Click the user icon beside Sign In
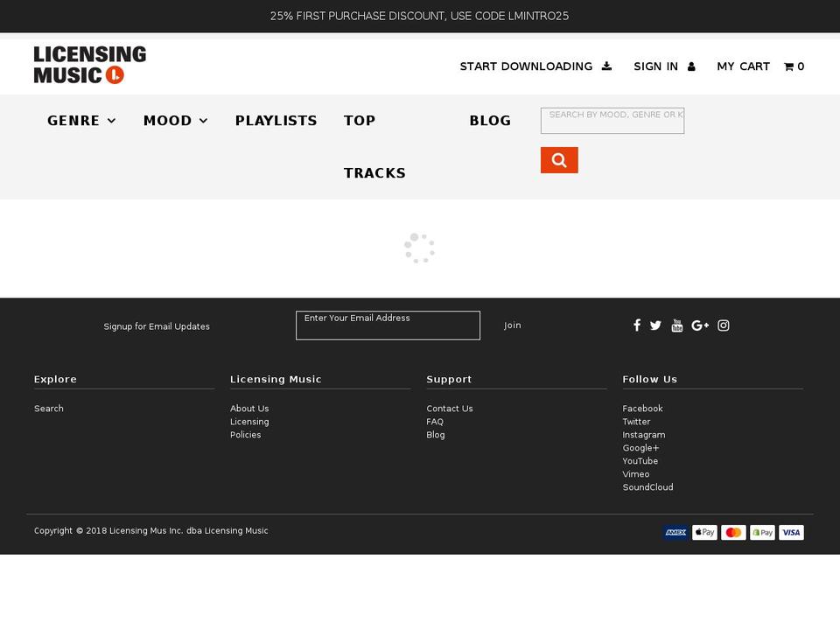 [691, 66]
